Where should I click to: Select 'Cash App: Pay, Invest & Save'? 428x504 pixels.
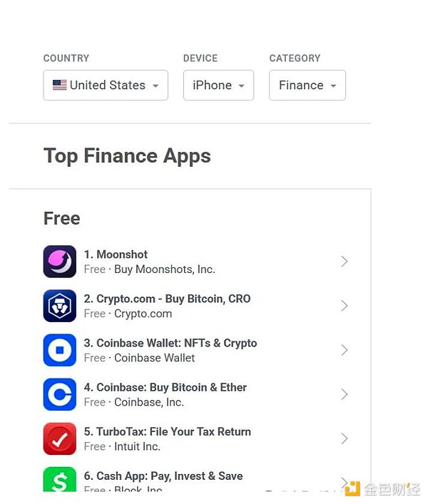click(x=170, y=476)
